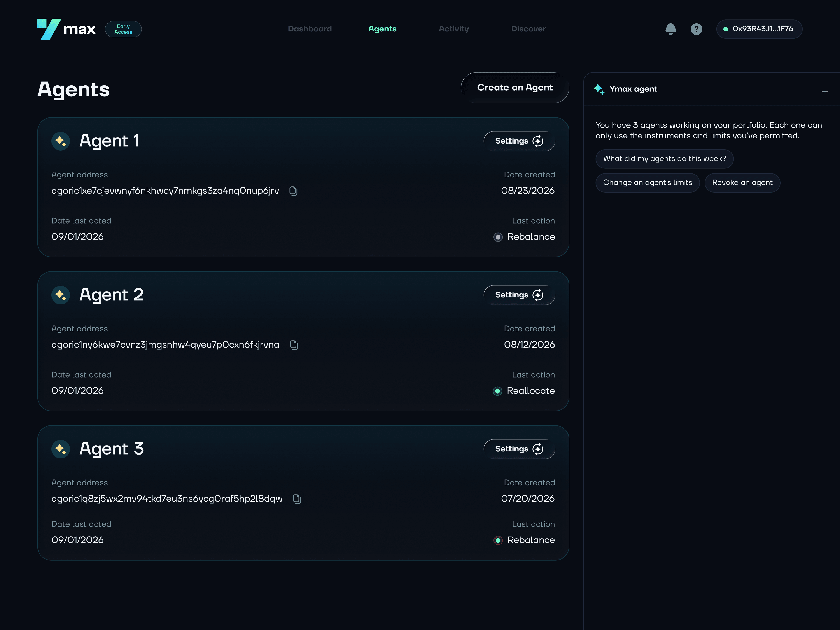Image resolution: width=840 pixels, height=630 pixels.
Task: Click the Ymax agent sparkle icon
Action: coord(599,89)
